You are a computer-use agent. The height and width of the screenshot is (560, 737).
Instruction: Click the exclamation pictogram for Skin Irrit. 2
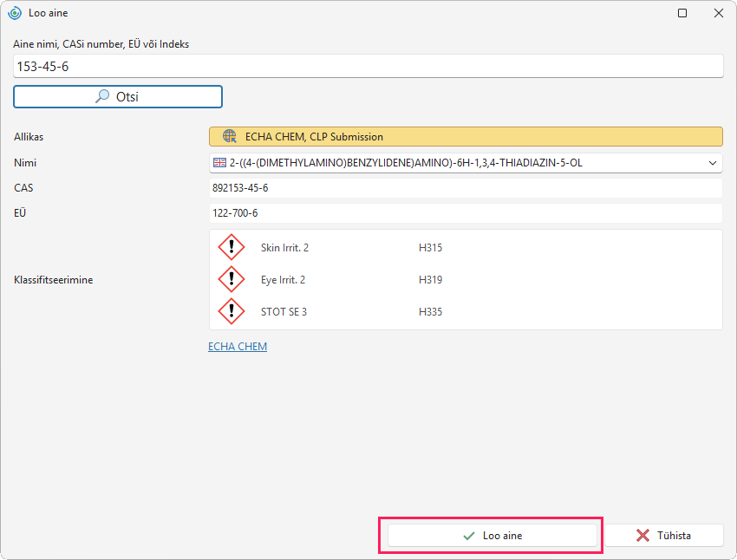point(232,247)
